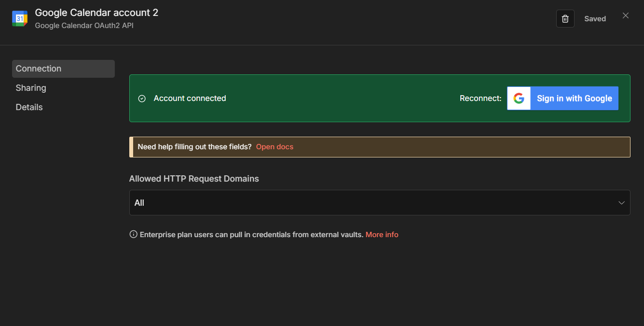The width and height of the screenshot is (644, 326).
Task: Click the Reconnect label
Action: pos(480,99)
